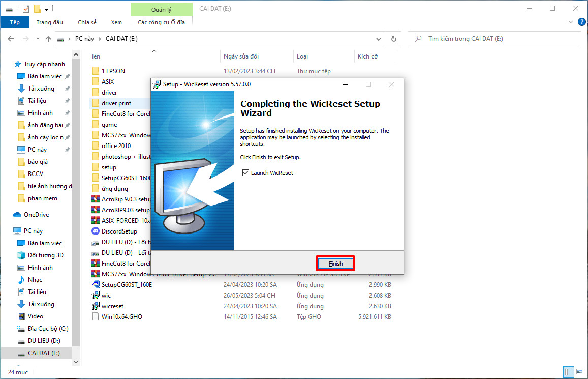Sort by the Tên column header

click(x=96, y=56)
